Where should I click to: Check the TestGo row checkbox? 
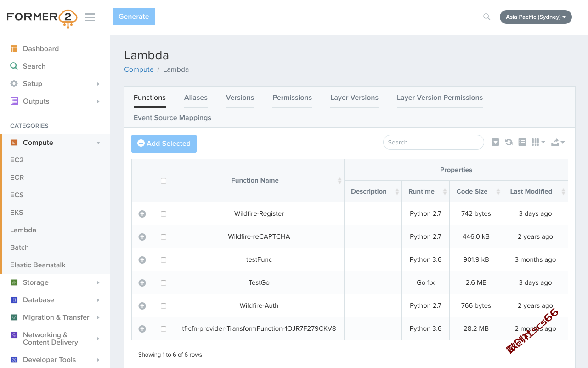coord(164,283)
